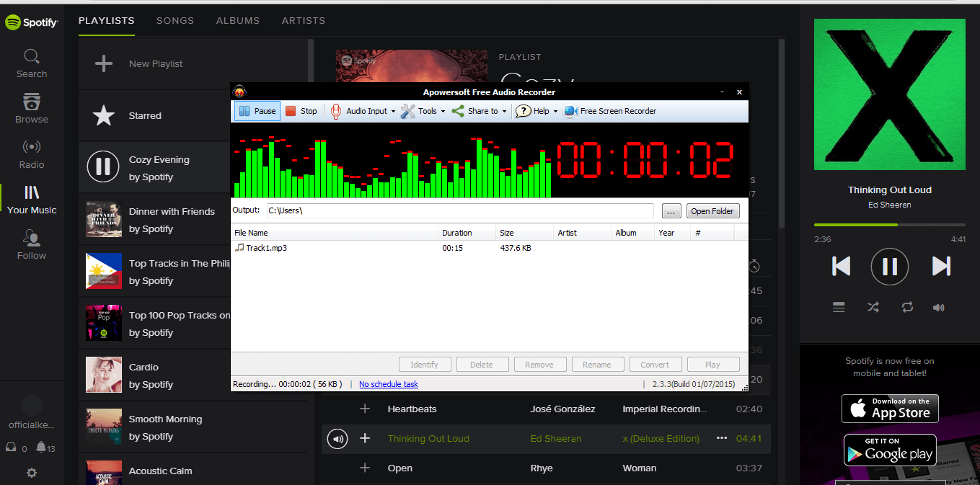
Task: Open the Cardio playlist thumbnail
Action: coord(104,375)
